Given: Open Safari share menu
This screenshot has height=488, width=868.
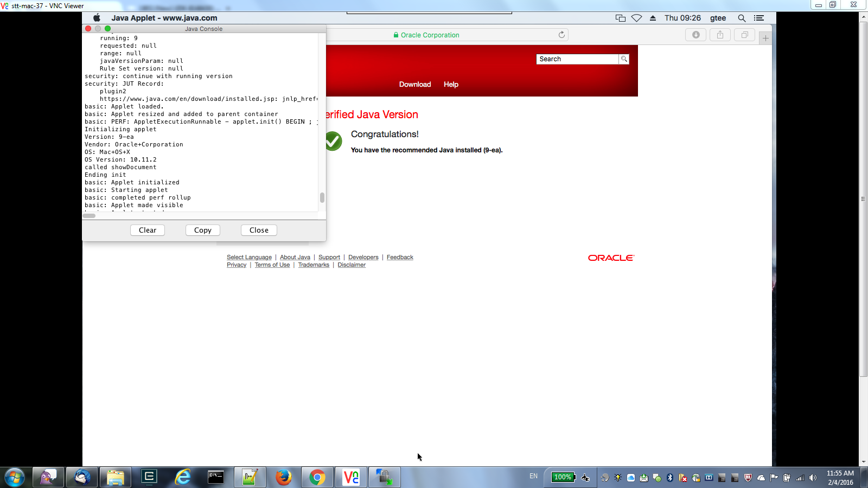Looking at the screenshot, I should coord(720,35).
